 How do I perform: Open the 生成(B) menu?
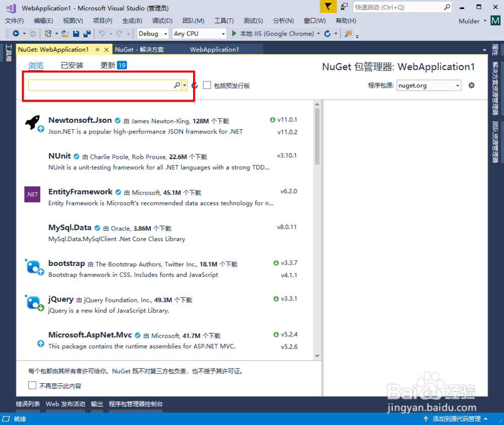tap(132, 21)
